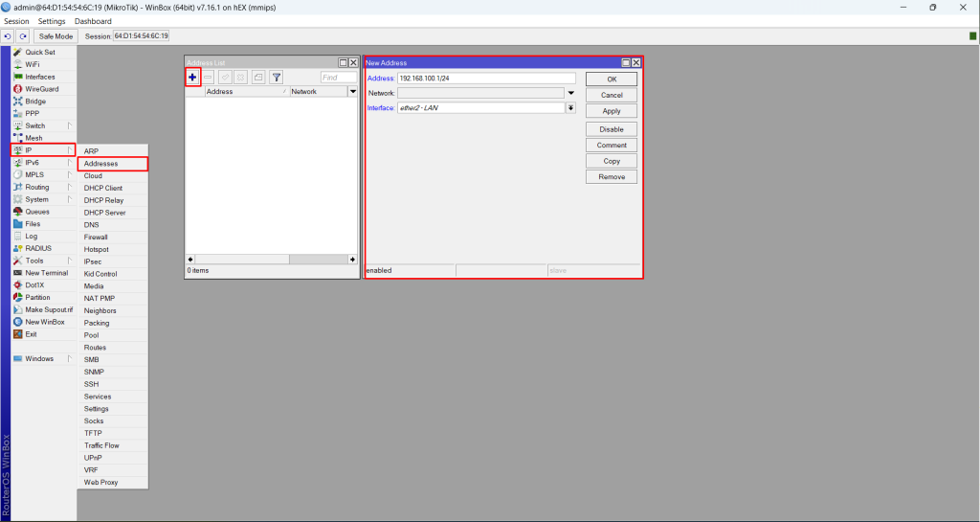Image resolution: width=980 pixels, height=522 pixels.
Task: Click the filter funnel icon in Address List
Action: (277, 78)
